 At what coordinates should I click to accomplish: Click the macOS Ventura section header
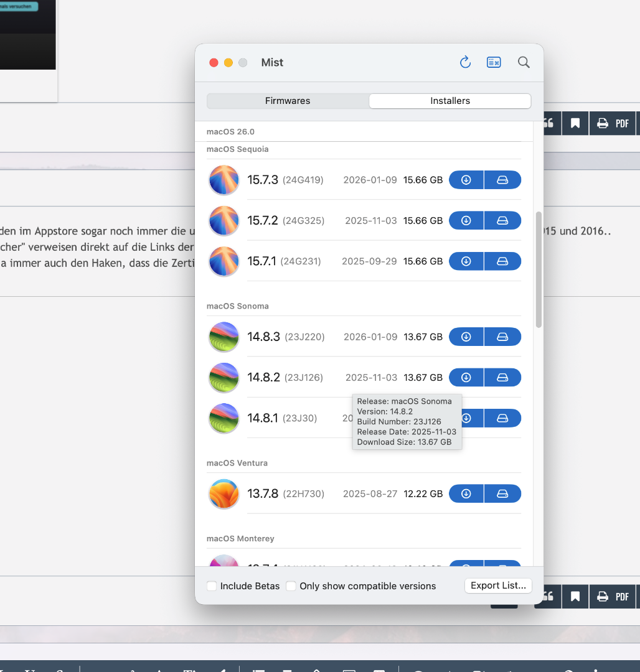point(237,463)
